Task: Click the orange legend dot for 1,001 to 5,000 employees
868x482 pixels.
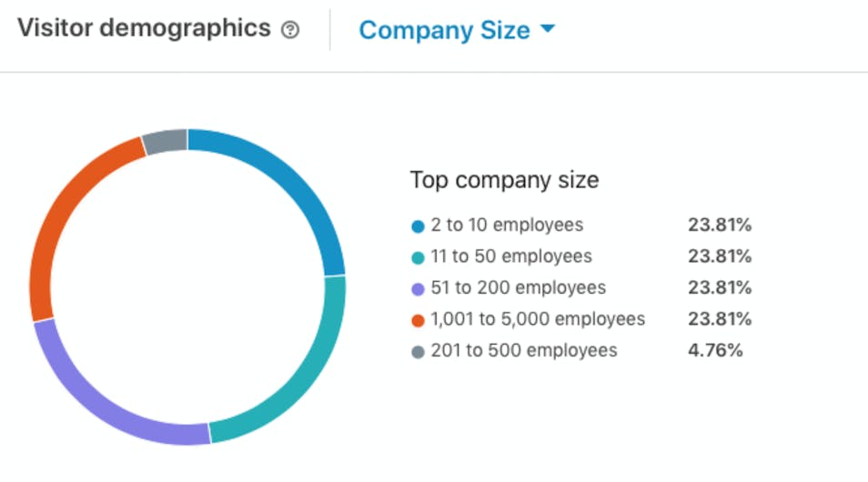Action: [419, 320]
